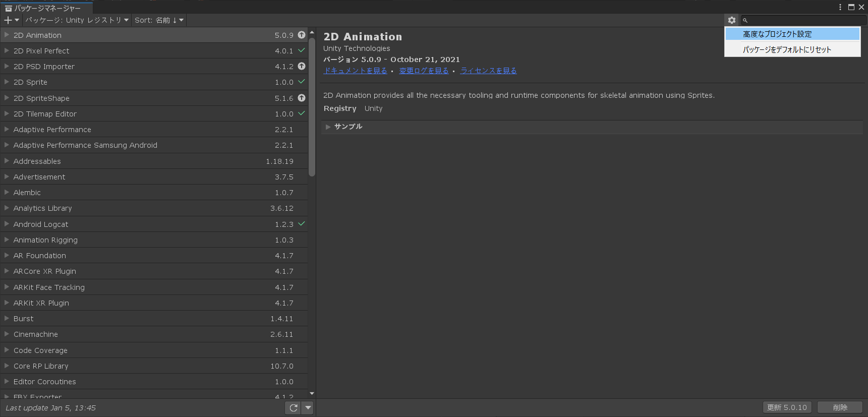Open the refresh options dropdown arrow
Image resolution: width=868 pixels, height=417 pixels.
[x=308, y=408]
